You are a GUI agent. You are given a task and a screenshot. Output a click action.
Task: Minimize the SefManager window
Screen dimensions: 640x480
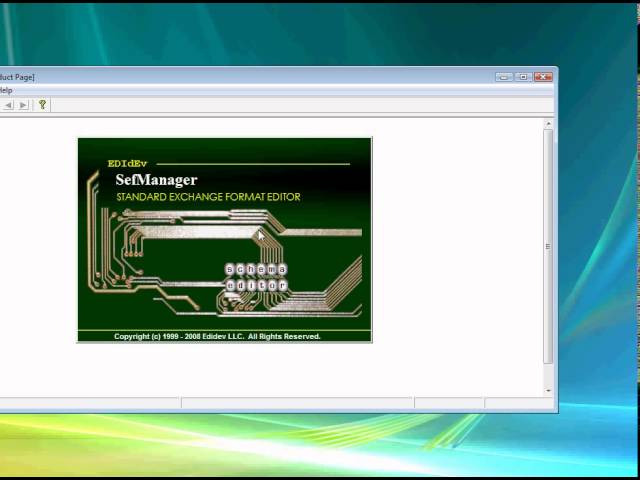[x=504, y=77]
